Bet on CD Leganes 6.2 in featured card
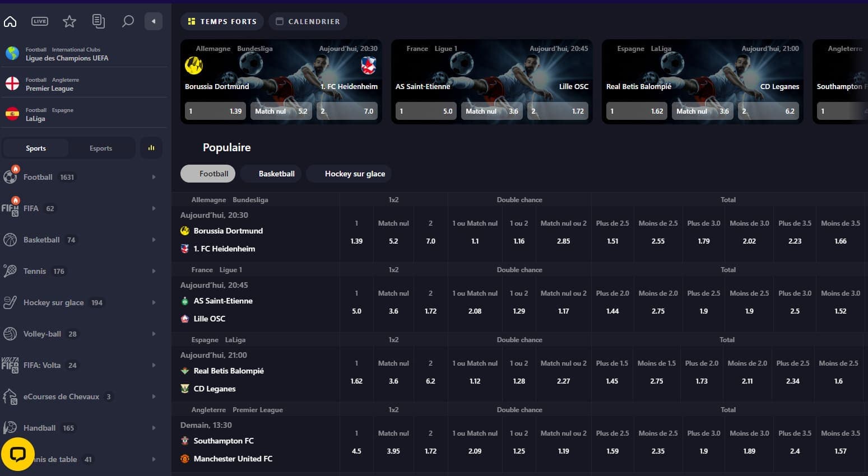This screenshot has width=868, height=476. pyautogui.click(x=768, y=111)
